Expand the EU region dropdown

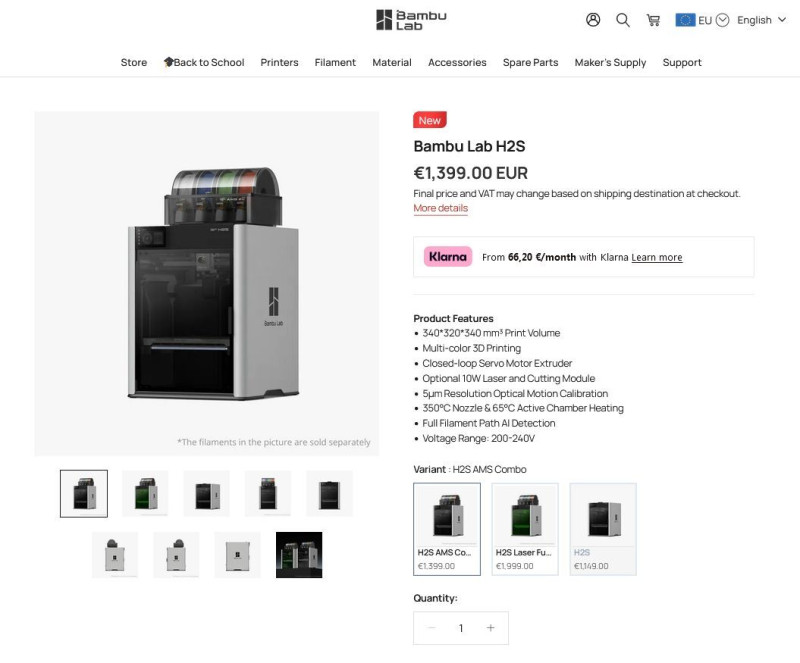[722, 20]
